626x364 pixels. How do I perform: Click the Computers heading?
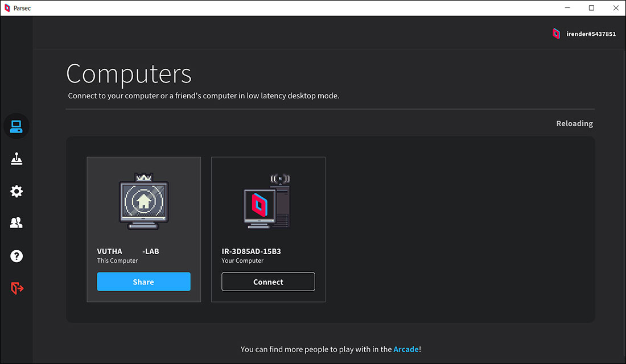pyautogui.click(x=129, y=74)
